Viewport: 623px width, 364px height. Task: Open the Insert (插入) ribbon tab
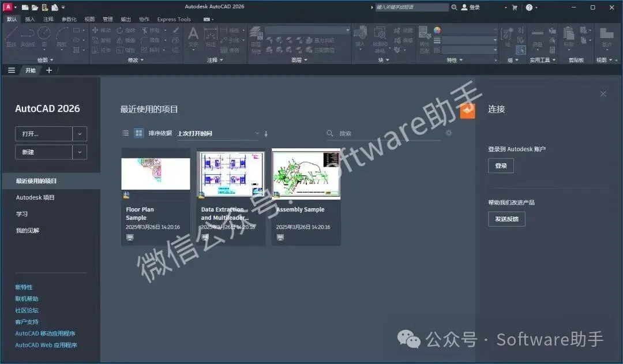tap(30, 19)
